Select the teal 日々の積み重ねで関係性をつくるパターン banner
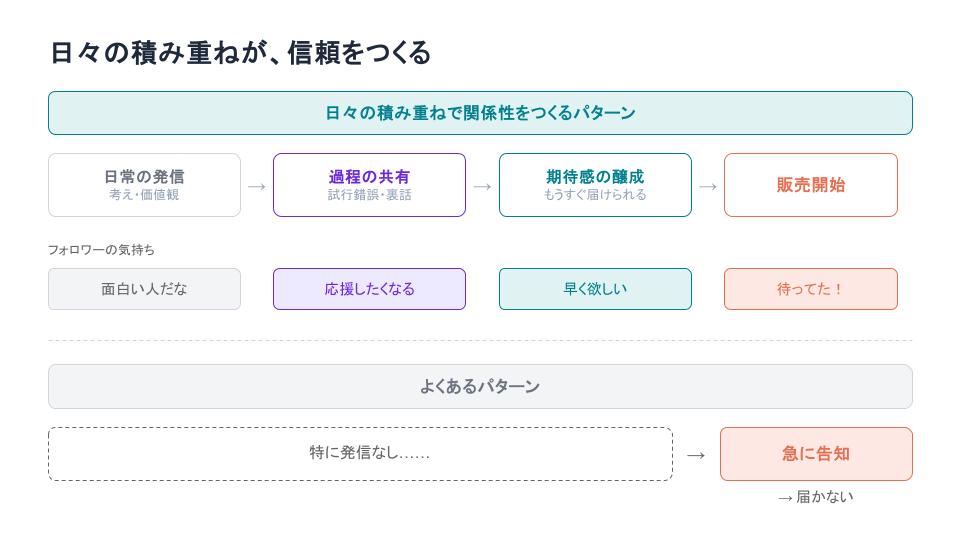960x540 pixels. (481, 113)
